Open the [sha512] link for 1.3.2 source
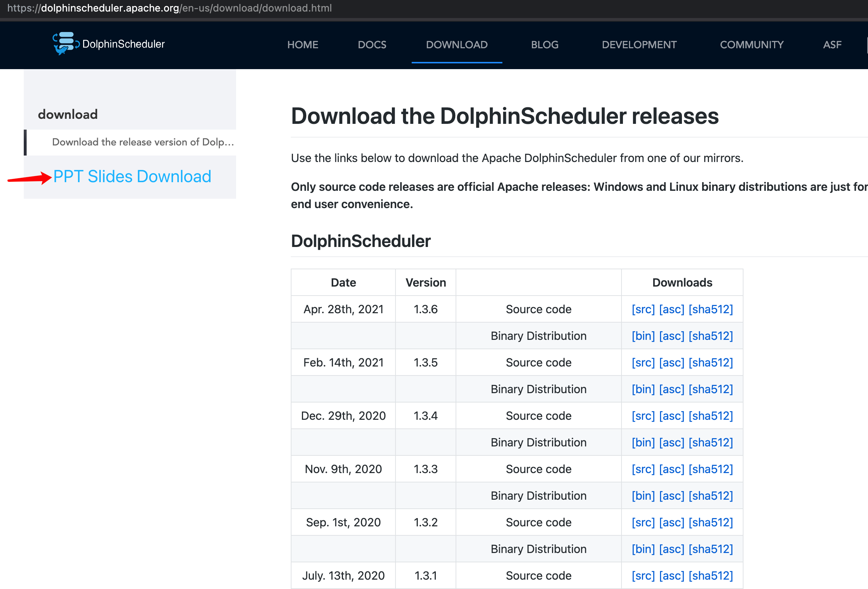This screenshot has height=589, width=868. tap(710, 522)
